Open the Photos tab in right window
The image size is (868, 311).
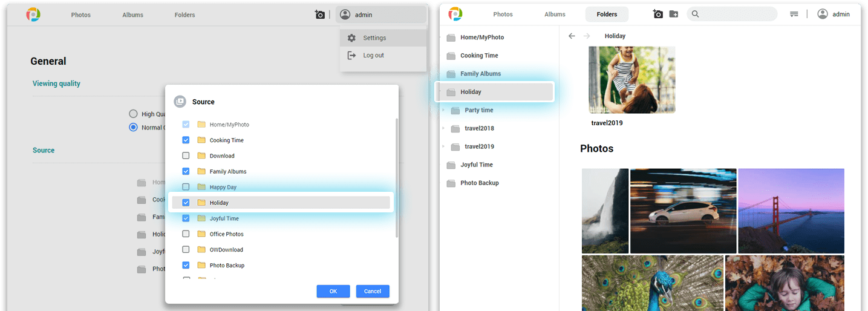[503, 15]
